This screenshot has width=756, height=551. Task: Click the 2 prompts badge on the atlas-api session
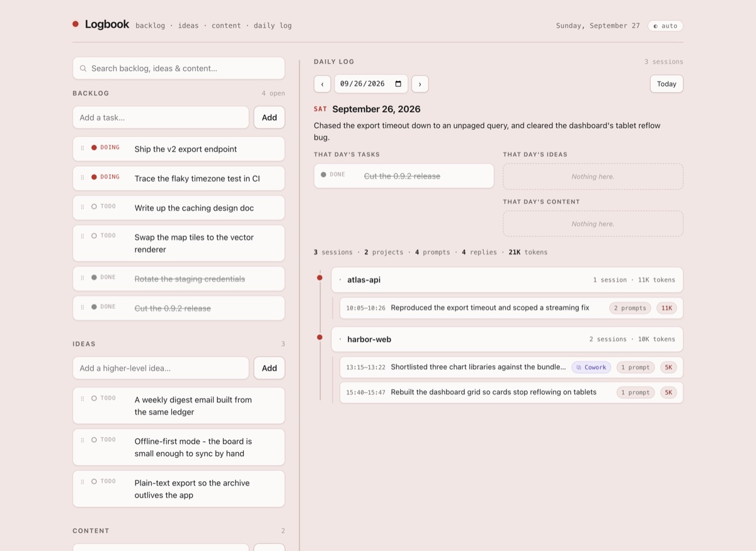coord(631,308)
